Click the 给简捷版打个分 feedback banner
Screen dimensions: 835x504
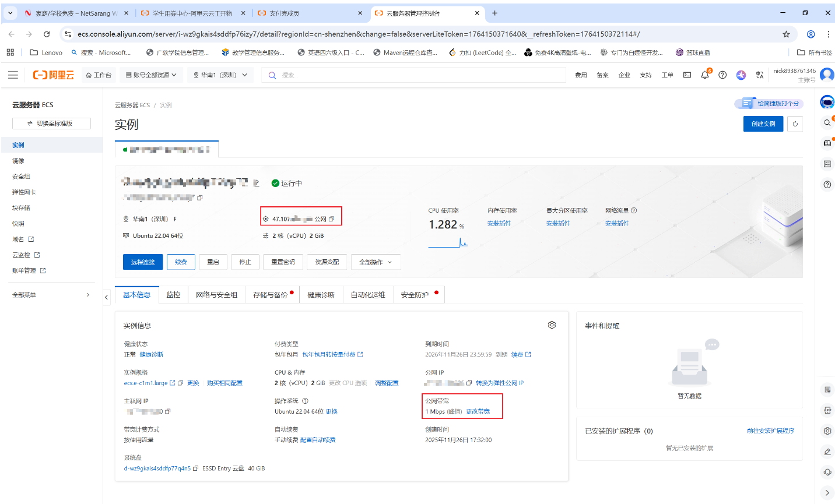(x=769, y=104)
